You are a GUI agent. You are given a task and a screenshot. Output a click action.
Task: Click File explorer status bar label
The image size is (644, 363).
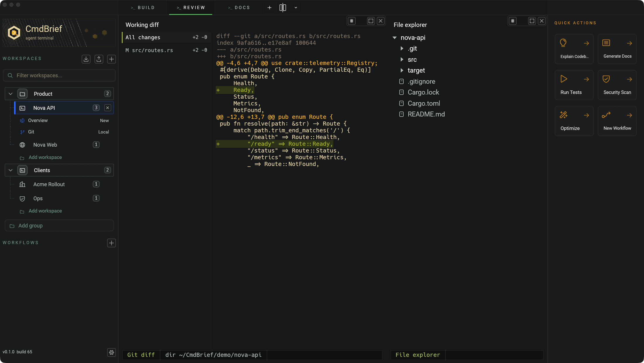[418, 355]
